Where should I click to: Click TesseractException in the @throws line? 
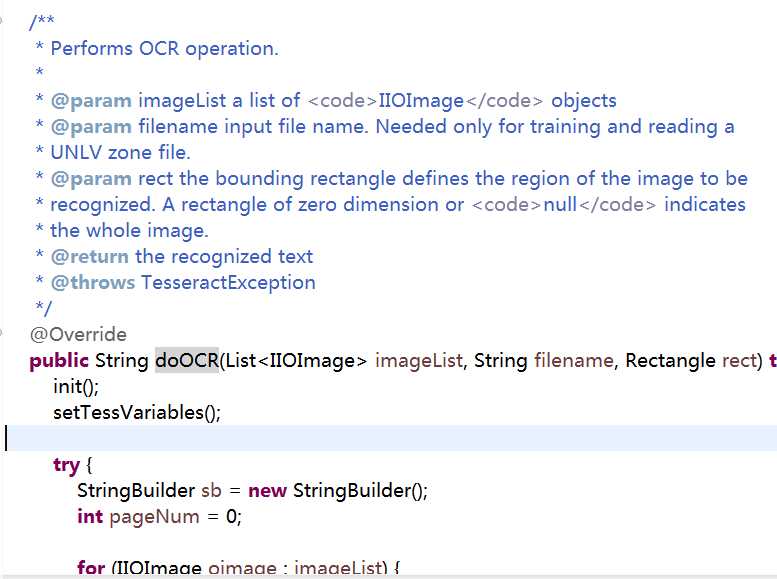tap(228, 283)
